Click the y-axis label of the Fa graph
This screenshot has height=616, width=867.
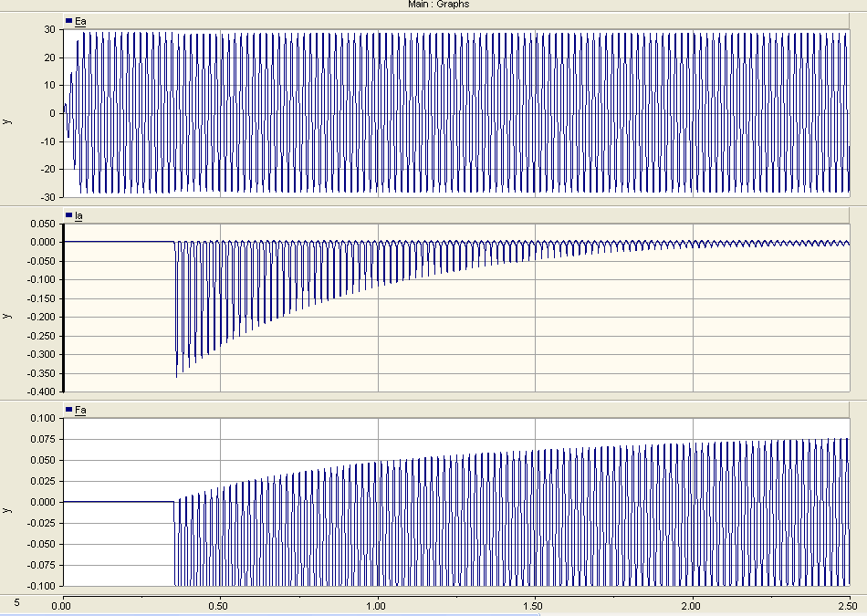(6, 510)
